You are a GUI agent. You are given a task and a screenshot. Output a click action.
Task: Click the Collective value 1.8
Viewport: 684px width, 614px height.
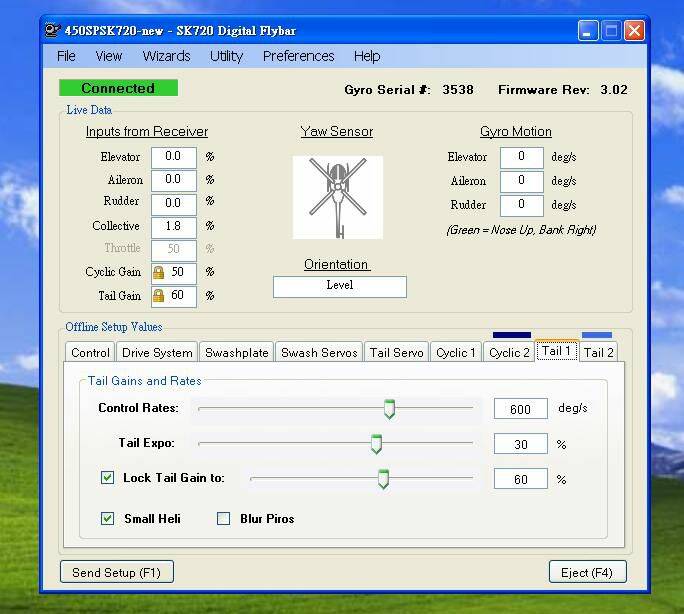pyautogui.click(x=174, y=227)
